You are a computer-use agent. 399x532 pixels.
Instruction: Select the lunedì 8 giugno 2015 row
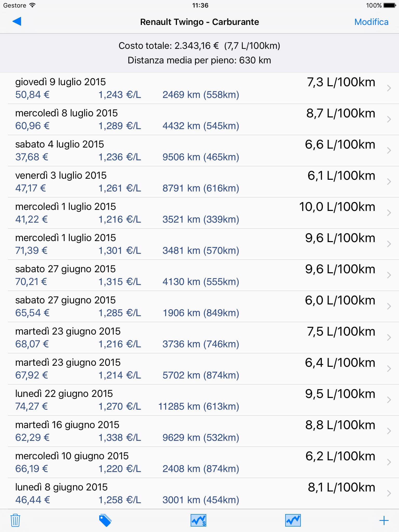199,494
